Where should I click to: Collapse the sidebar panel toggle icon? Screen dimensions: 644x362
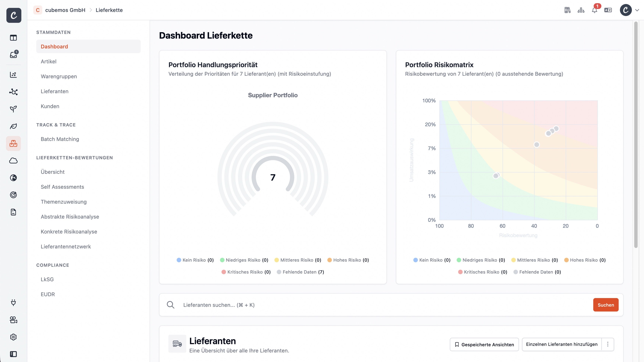[x=13, y=354]
